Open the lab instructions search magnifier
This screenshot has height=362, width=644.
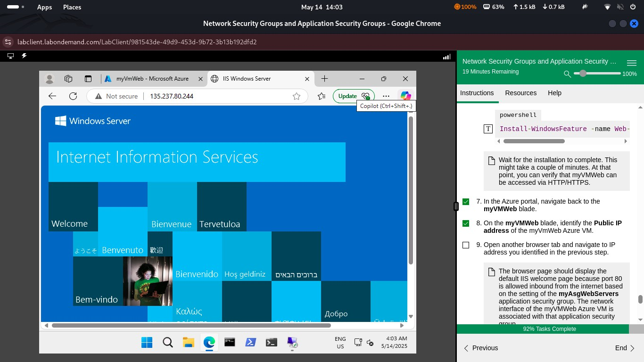click(x=566, y=74)
